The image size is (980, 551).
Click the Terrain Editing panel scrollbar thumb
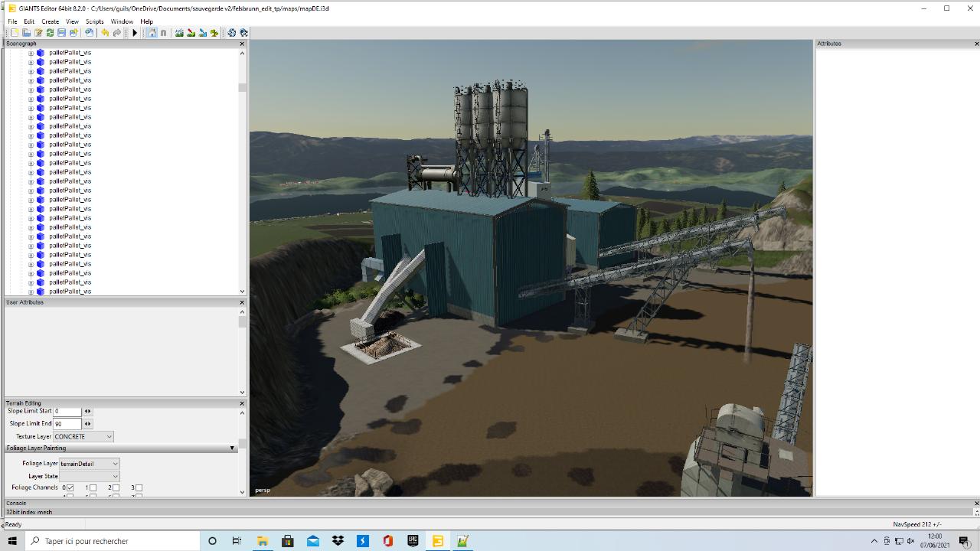(242, 443)
